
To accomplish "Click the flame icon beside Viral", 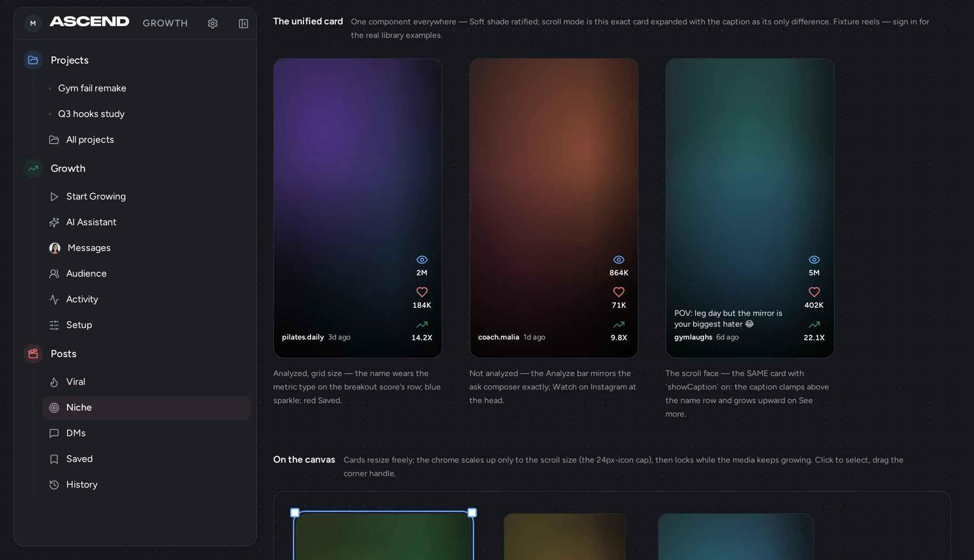I will click(54, 382).
